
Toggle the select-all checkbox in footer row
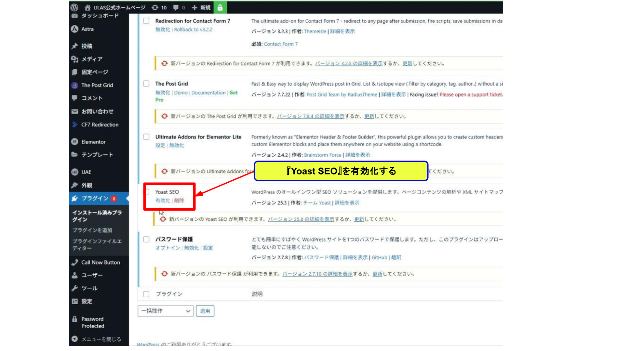tap(146, 294)
